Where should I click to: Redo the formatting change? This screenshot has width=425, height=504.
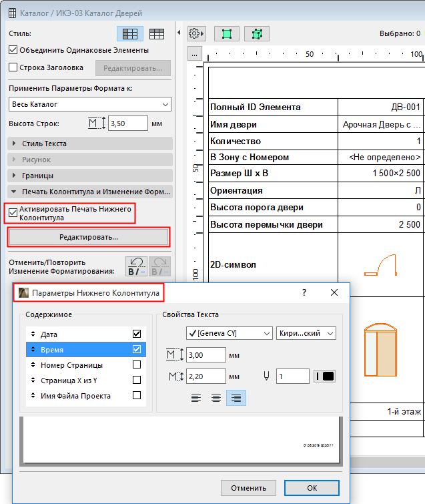coord(159,266)
